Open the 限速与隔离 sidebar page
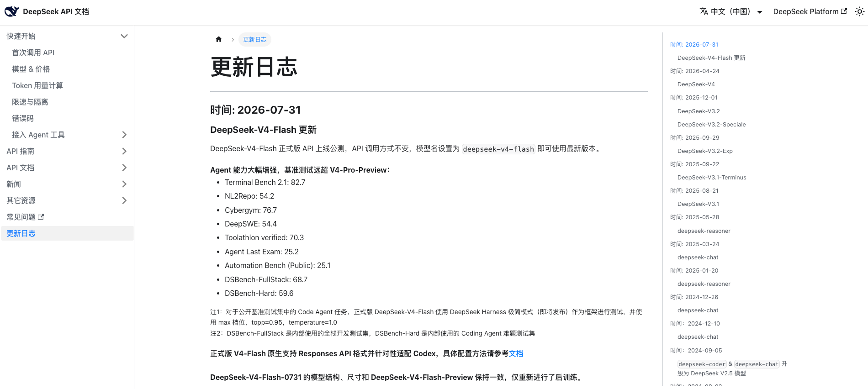Viewport: 868px width, 389px height. point(30,102)
